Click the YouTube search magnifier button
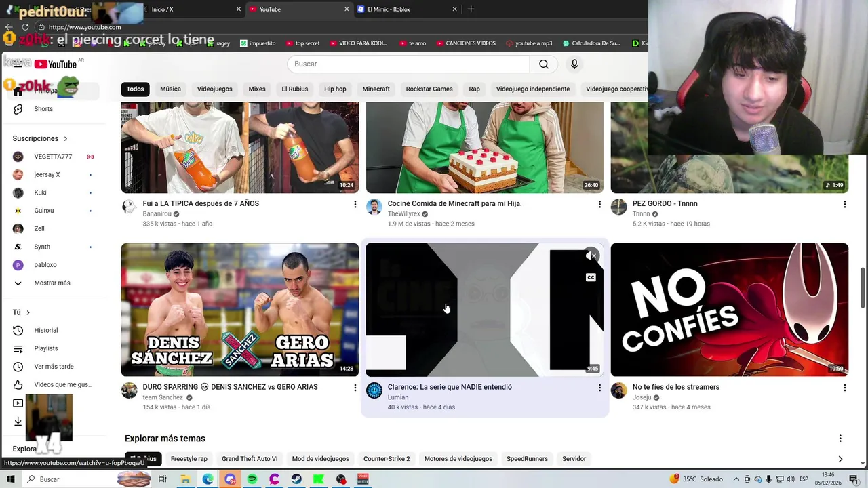The width and height of the screenshot is (868, 488). pos(543,64)
